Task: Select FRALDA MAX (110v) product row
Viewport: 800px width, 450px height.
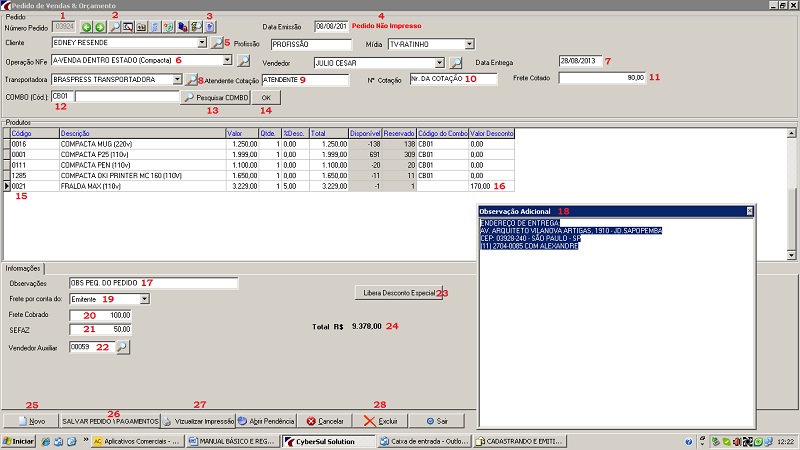Action: [261, 186]
